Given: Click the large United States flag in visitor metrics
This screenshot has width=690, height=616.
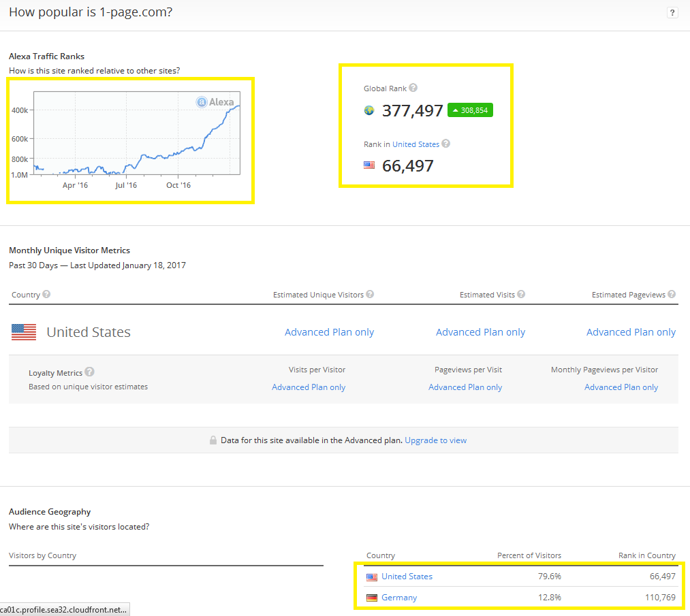Looking at the screenshot, I should point(24,332).
